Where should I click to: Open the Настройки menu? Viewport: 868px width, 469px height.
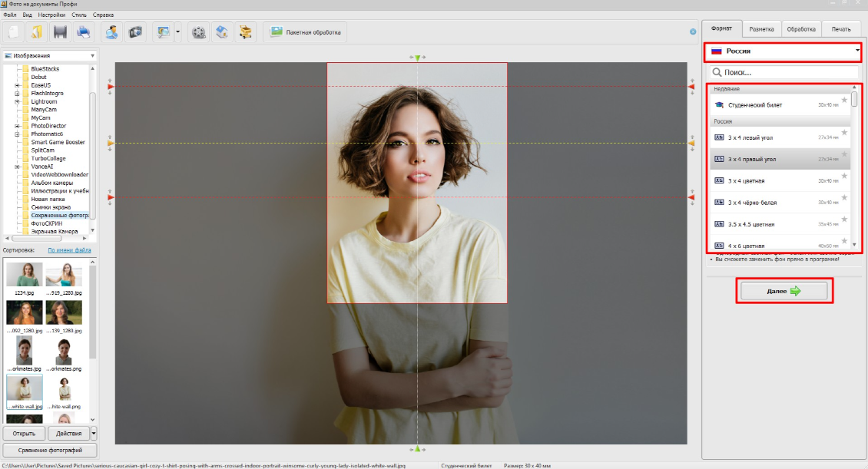[53, 15]
